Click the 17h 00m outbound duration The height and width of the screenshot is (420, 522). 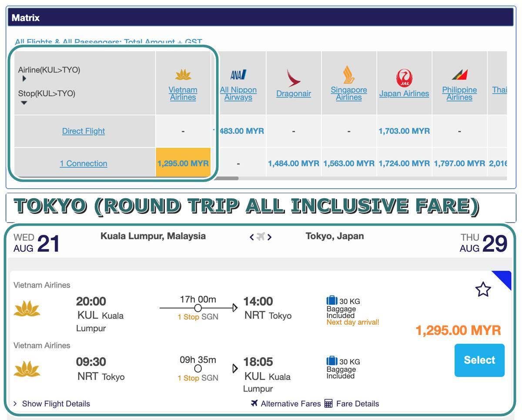198,299
